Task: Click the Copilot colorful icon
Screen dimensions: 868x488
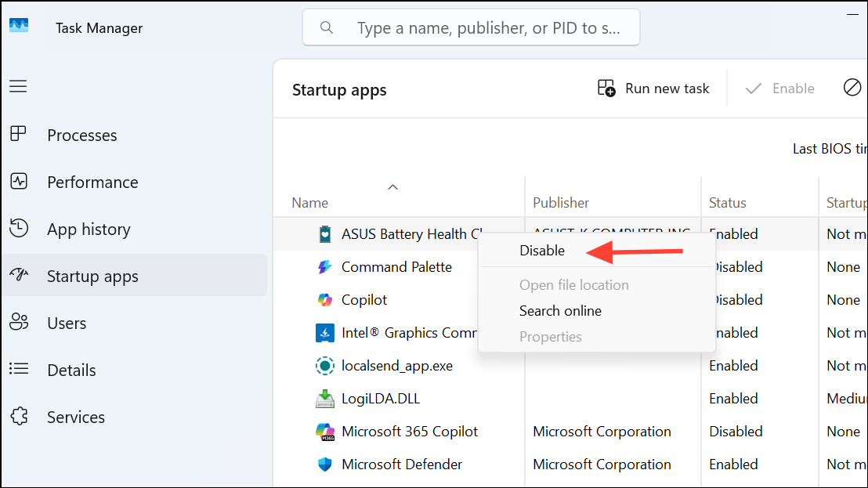Action: click(325, 300)
